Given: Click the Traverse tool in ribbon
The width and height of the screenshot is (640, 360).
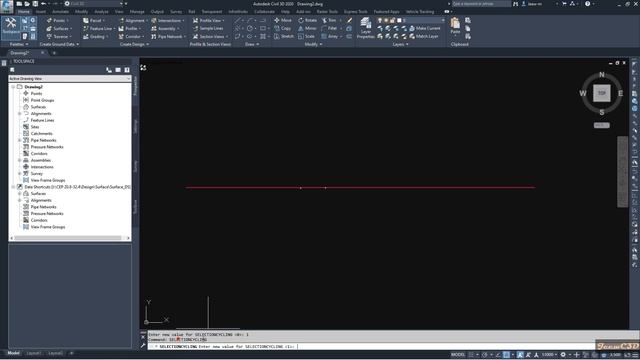Looking at the screenshot, I should tap(59, 37).
